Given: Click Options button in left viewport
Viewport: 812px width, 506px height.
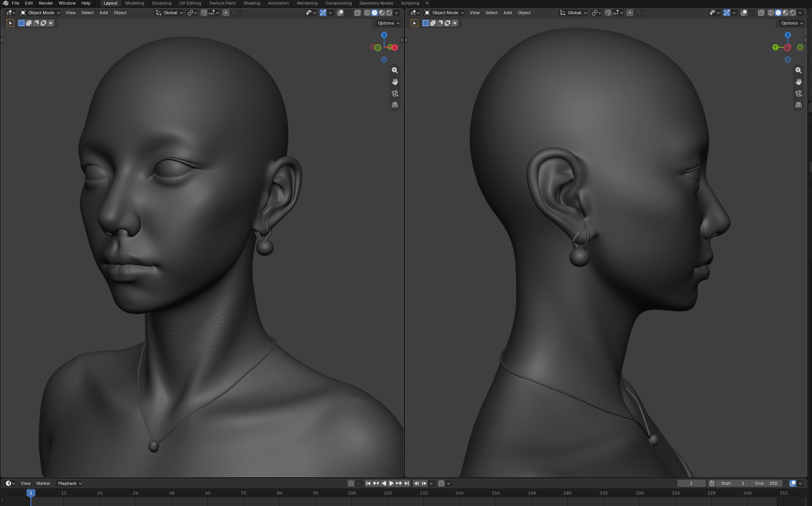Looking at the screenshot, I should click(388, 23).
